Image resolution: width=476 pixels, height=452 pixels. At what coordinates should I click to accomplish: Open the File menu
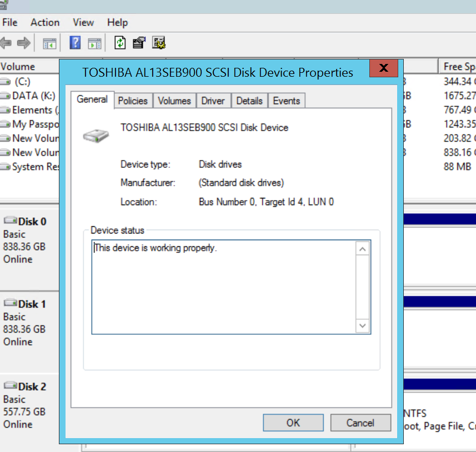pyautogui.click(x=10, y=23)
